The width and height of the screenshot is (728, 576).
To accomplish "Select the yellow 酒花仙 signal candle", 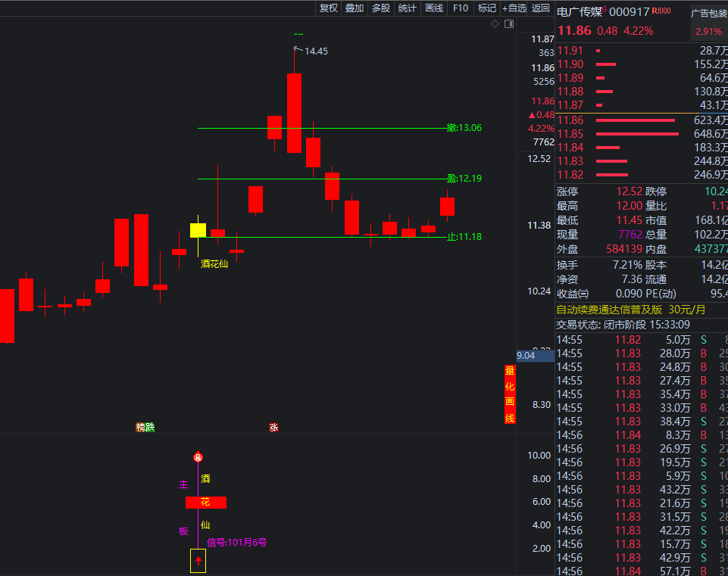I will pyautogui.click(x=198, y=230).
